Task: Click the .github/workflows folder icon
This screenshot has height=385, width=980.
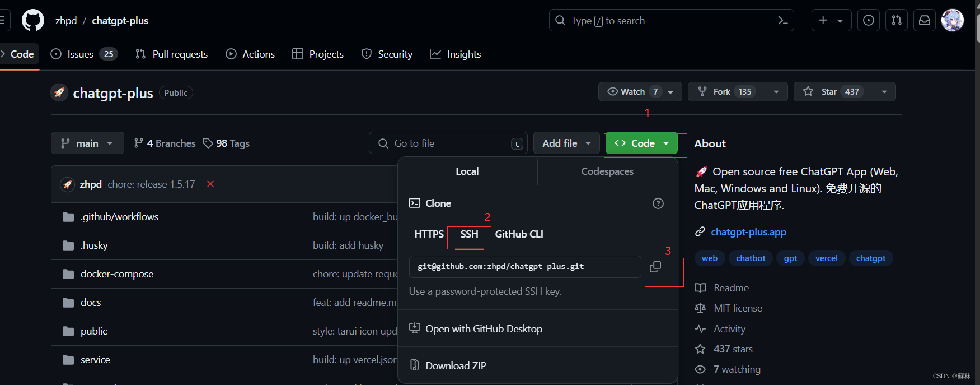Action: (x=68, y=217)
